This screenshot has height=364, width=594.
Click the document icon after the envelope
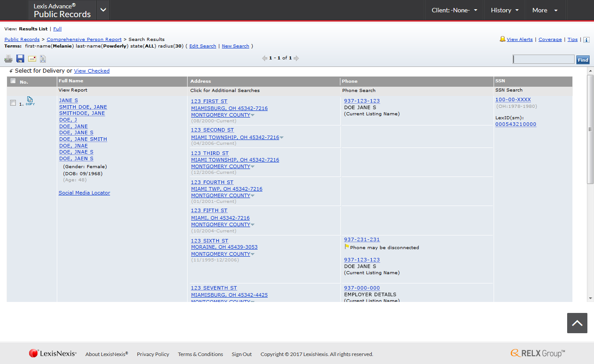[x=43, y=59]
